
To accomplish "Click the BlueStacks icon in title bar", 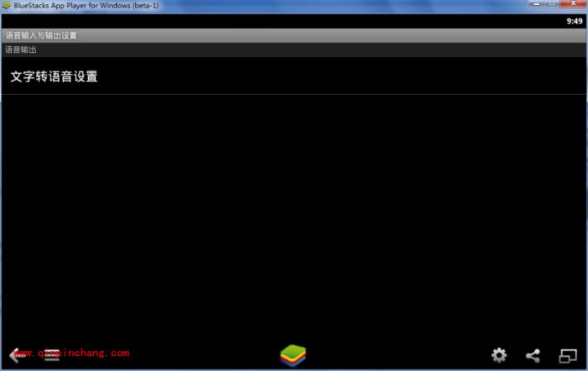I will [7, 6].
